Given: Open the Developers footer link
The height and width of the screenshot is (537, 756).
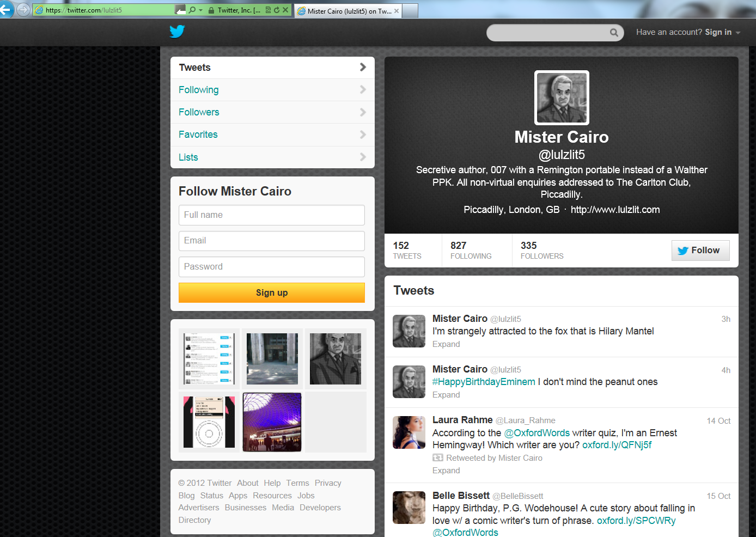Looking at the screenshot, I should point(320,508).
